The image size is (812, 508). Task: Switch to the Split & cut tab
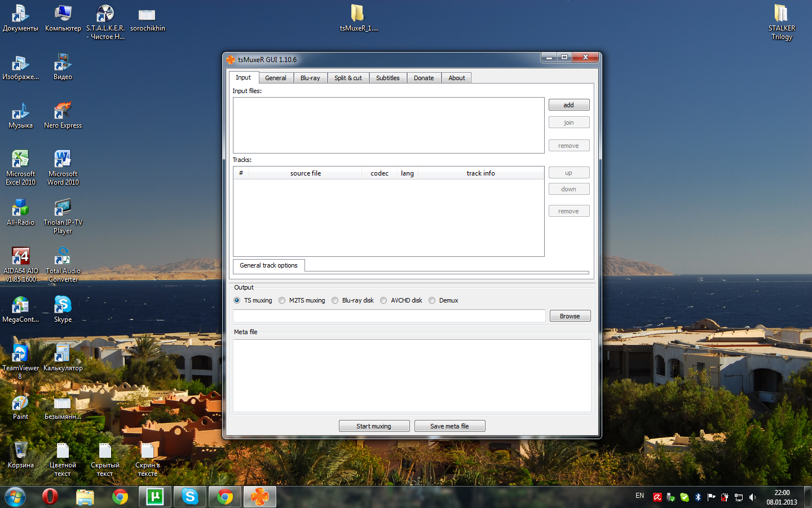tap(348, 78)
